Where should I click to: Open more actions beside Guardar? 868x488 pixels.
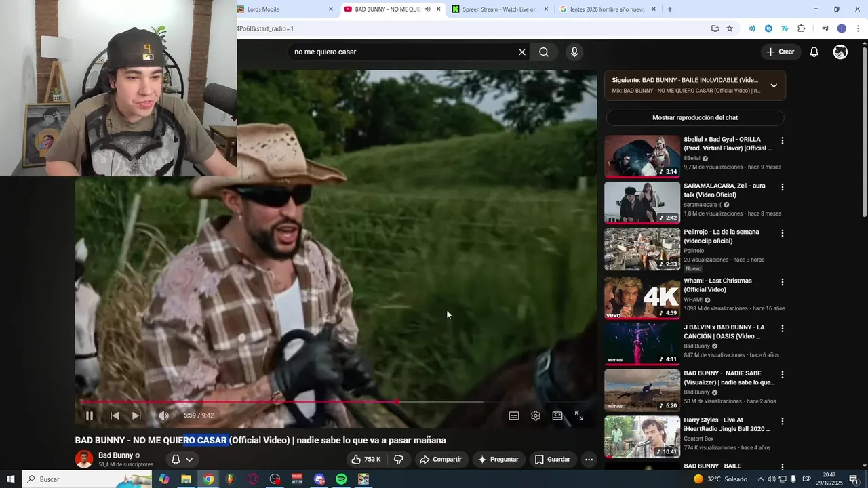(x=589, y=460)
